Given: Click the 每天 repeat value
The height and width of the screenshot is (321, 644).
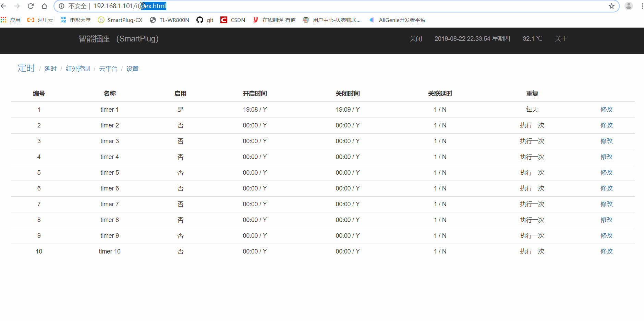Looking at the screenshot, I should point(532,110).
